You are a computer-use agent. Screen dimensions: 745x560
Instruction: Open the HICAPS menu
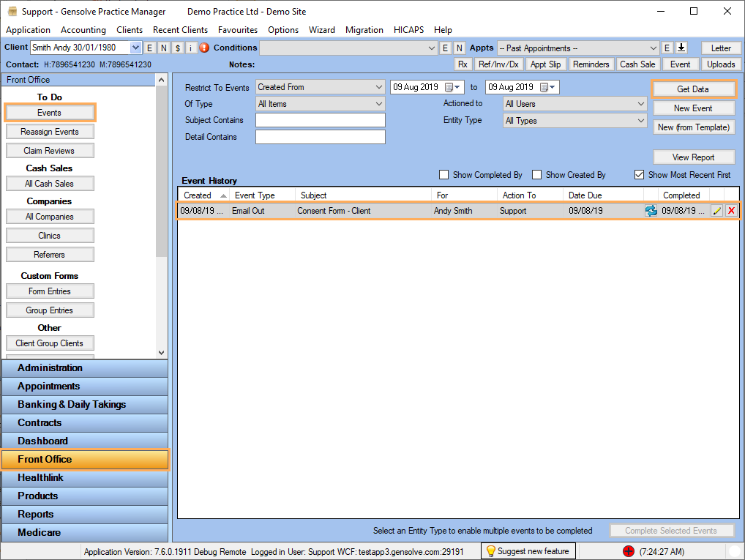408,30
